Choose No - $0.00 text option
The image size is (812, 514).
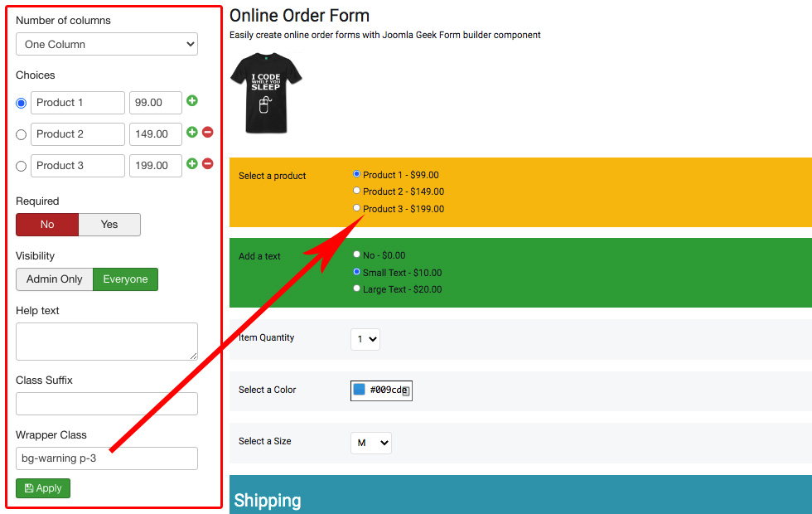click(x=356, y=255)
